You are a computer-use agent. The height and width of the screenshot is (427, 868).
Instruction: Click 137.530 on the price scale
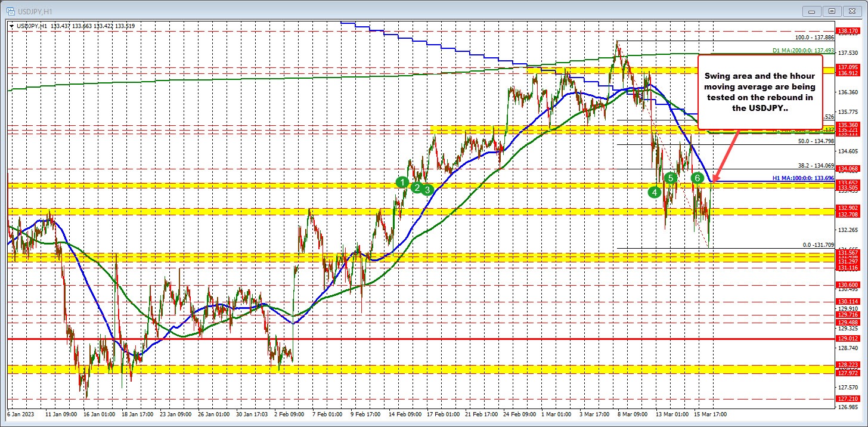pos(848,52)
